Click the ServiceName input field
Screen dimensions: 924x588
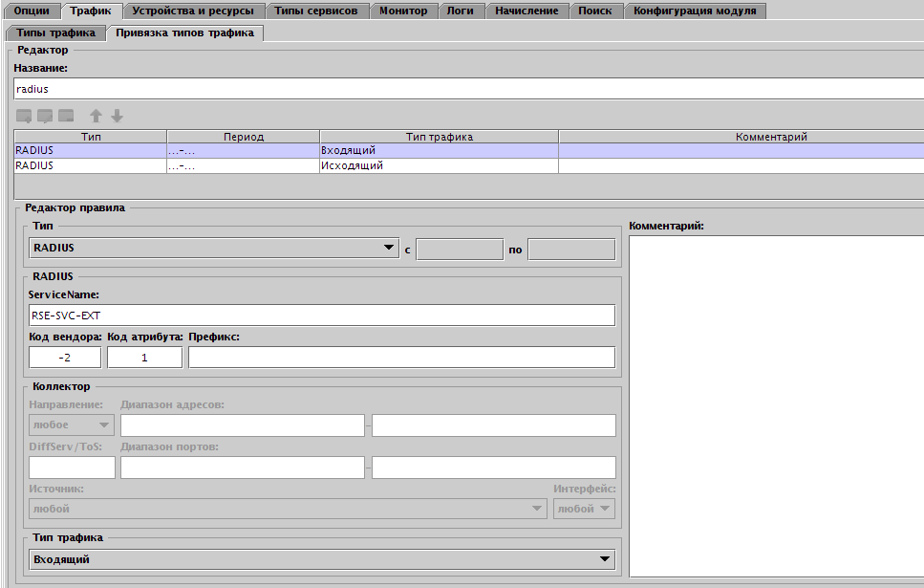[x=322, y=316]
